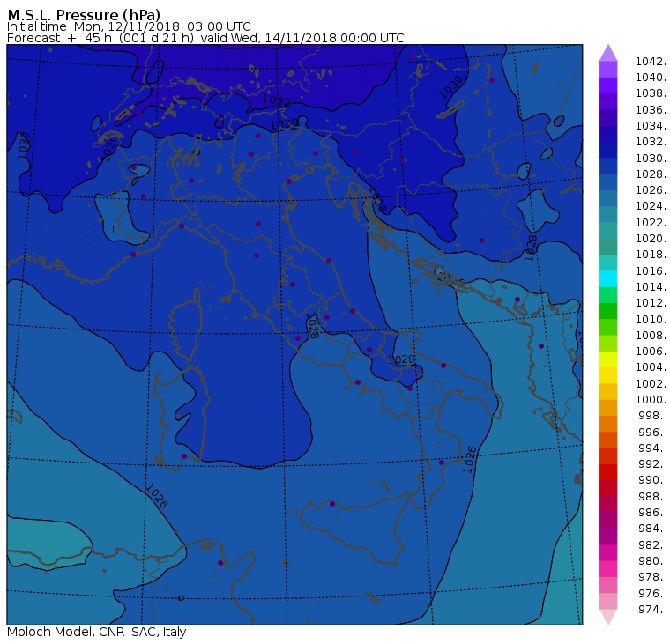Click the 'L' low-pressure marker on the map
This screenshot has height=644, width=670.
[x=115, y=230]
